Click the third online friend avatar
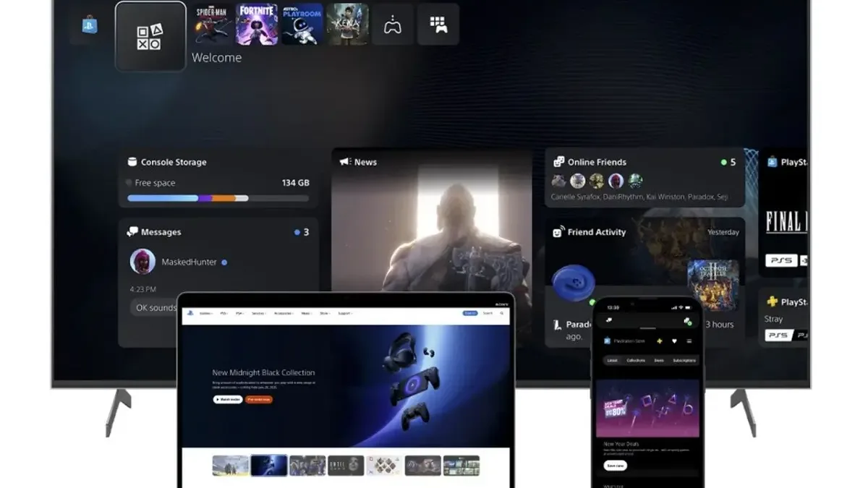Image resolution: width=868 pixels, height=488 pixels. point(597,181)
